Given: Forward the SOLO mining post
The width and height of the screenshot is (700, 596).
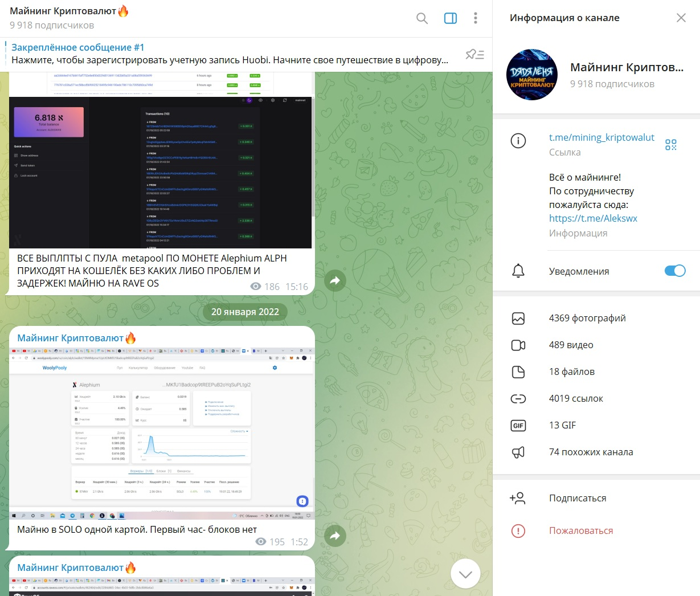Looking at the screenshot, I should pos(335,535).
